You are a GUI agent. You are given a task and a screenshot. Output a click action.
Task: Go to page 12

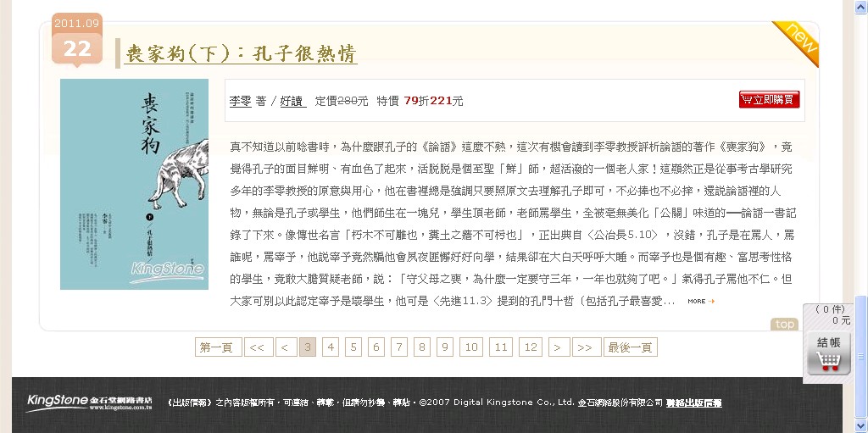(x=531, y=347)
